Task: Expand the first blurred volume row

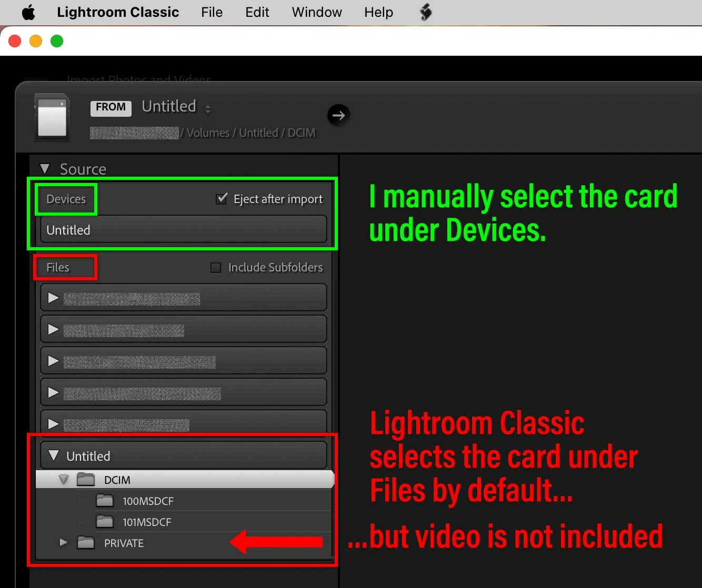Action: (53, 298)
